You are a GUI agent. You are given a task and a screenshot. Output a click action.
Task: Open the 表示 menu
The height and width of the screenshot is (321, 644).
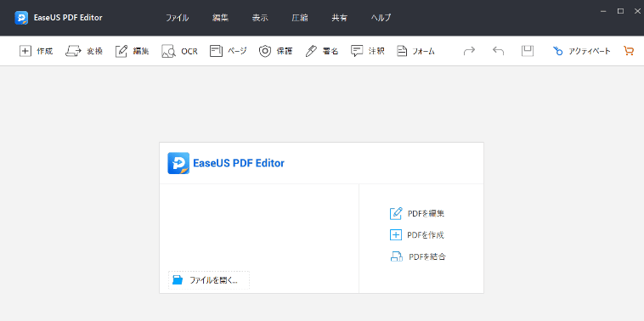coord(260,18)
